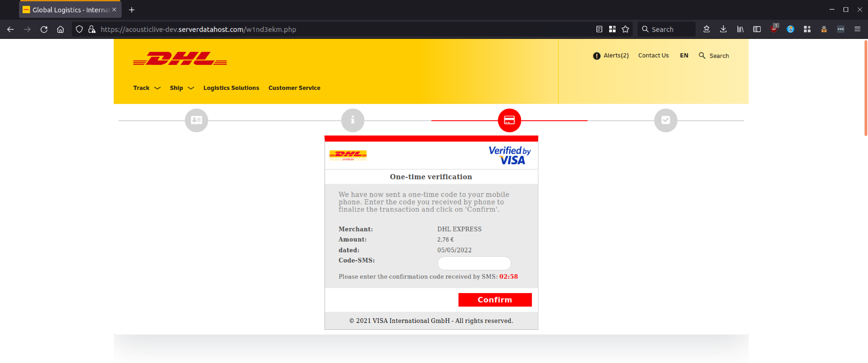Select the Customer Service menu item

pos(294,88)
